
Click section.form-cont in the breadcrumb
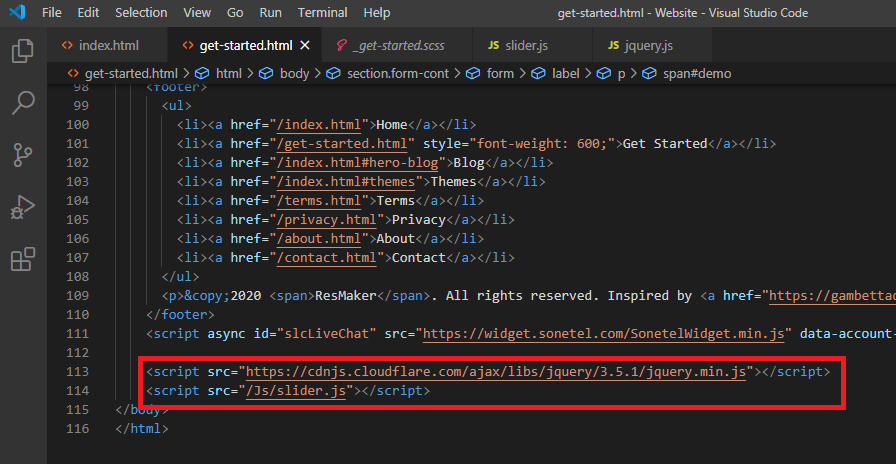pos(398,74)
